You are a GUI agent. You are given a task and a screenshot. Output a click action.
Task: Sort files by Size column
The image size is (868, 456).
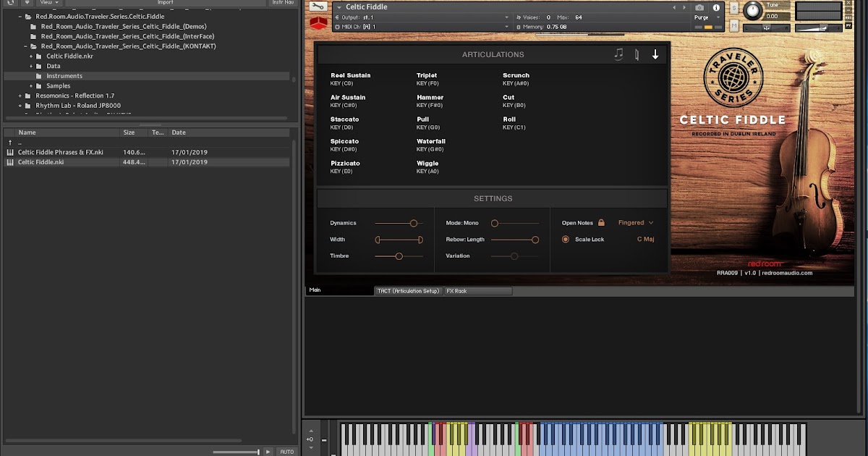point(135,132)
